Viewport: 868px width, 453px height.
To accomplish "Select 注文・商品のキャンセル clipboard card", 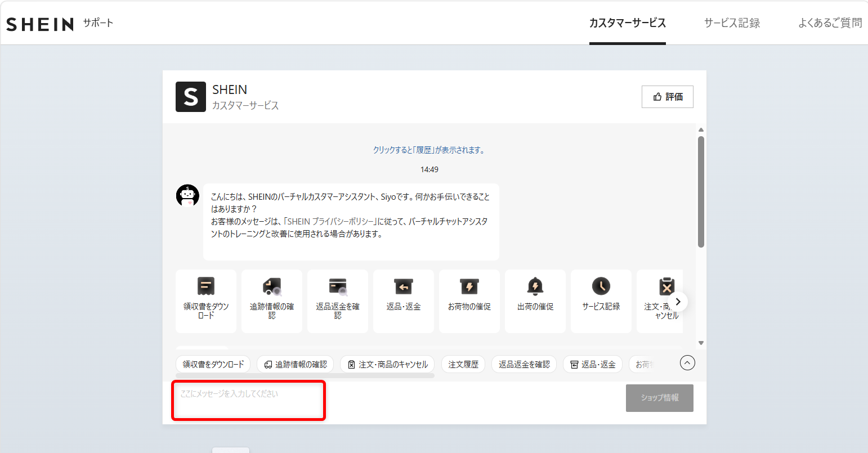I will click(x=660, y=301).
